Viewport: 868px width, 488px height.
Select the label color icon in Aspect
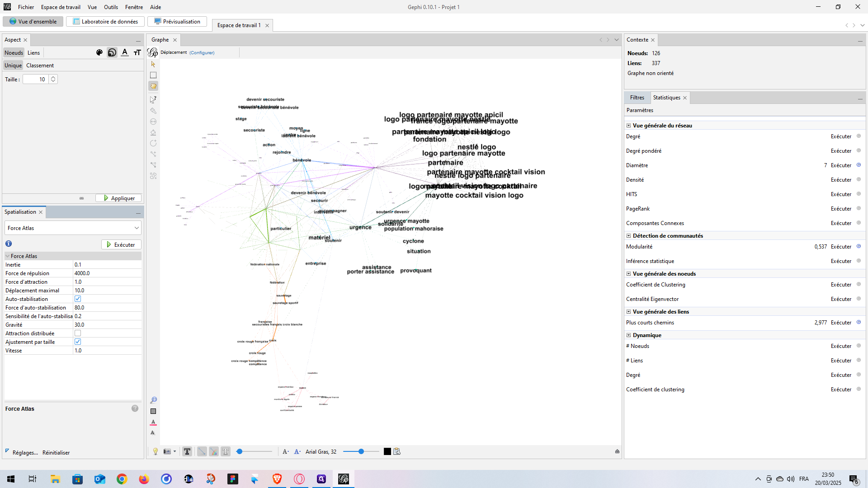click(x=125, y=52)
